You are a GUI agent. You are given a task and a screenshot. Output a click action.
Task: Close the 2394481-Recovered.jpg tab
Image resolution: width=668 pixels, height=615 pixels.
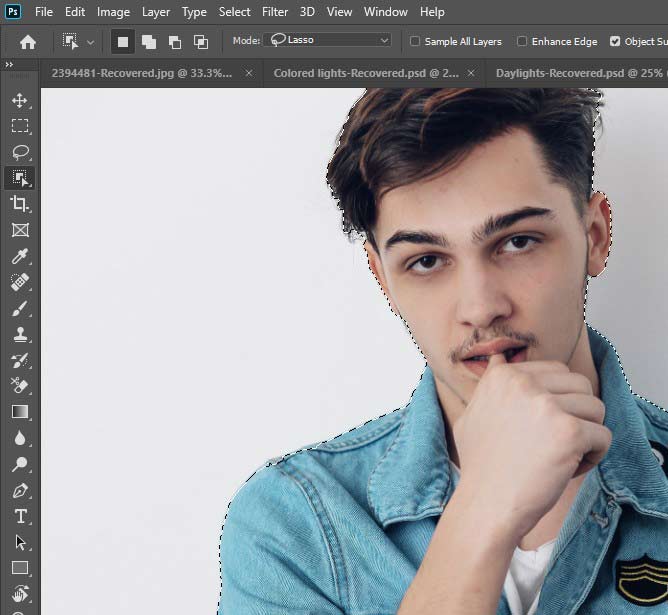(x=249, y=73)
